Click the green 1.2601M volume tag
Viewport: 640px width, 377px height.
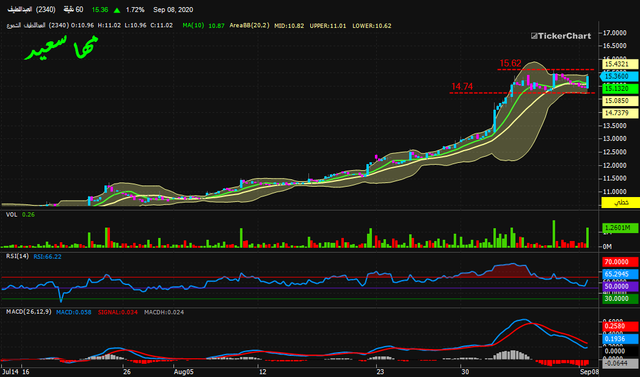pos(620,228)
